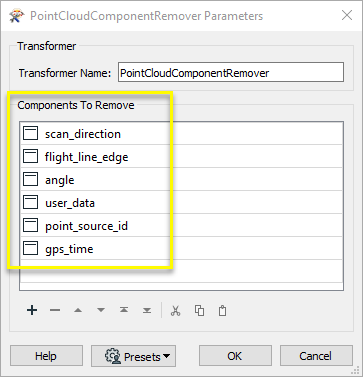Select the point_source_id component
This screenshot has width=363, height=377.
[181, 225]
